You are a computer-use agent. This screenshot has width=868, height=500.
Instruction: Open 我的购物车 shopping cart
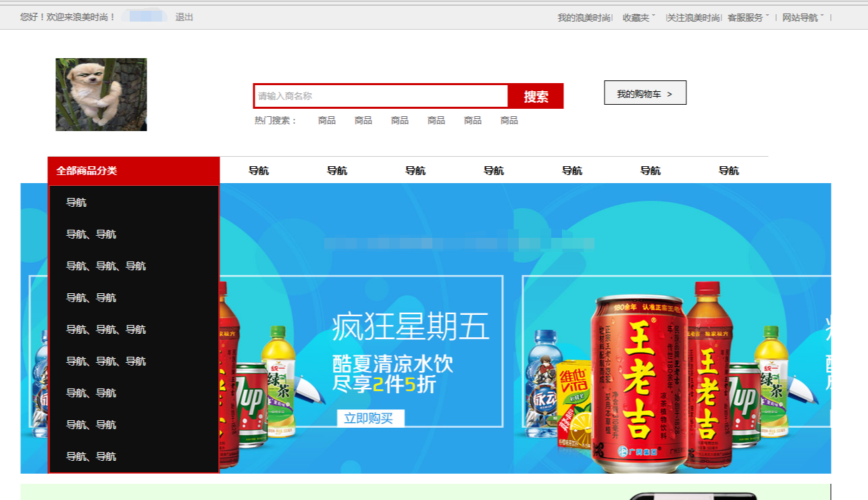644,93
